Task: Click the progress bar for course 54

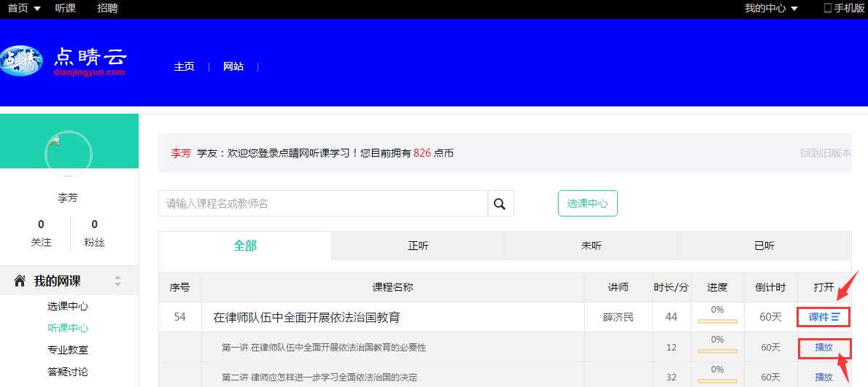Action: pyautogui.click(x=717, y=321)
